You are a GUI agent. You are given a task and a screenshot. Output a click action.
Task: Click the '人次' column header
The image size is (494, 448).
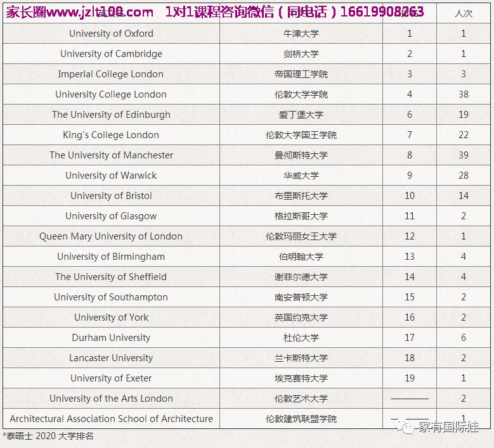click(x=464, y=13)
